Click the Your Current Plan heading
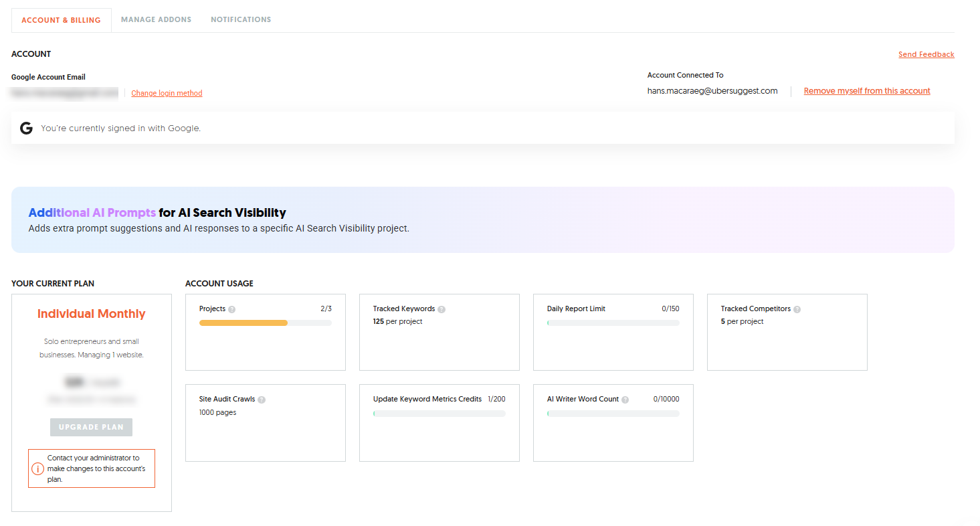980x526 pixels. click(53, 283)
